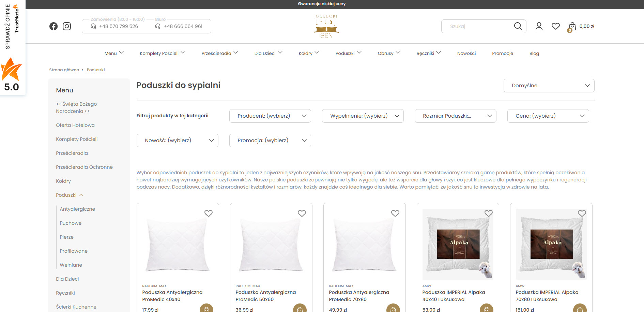
Task: Add ProMedic 40x40 pillow to cart
Action: 206,309
